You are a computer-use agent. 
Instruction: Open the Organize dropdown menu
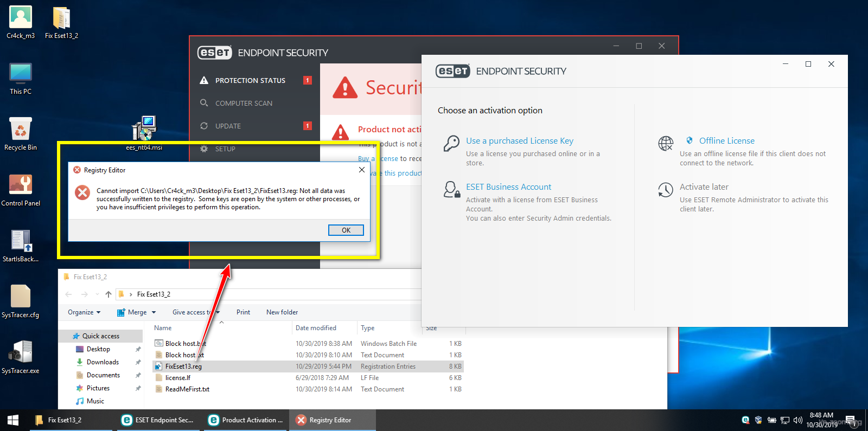tap(84, 312)
